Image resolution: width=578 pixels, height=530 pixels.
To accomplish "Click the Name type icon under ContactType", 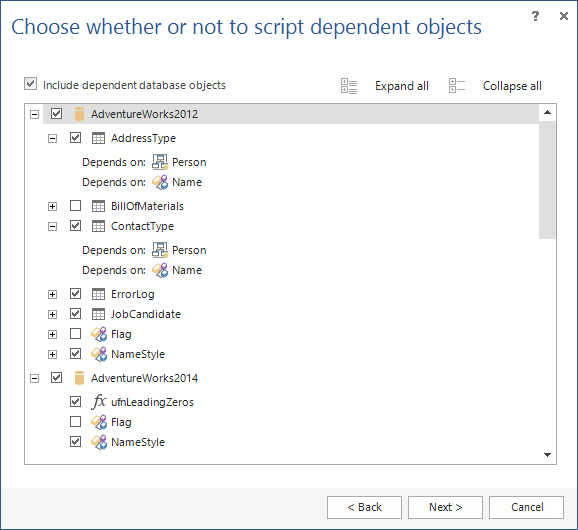I will coord(160,270).
